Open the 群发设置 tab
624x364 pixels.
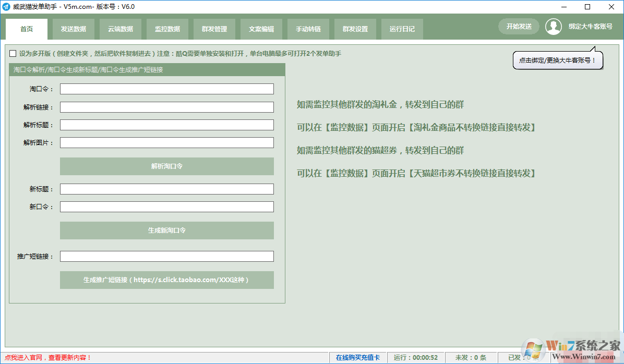click(355, 29)
